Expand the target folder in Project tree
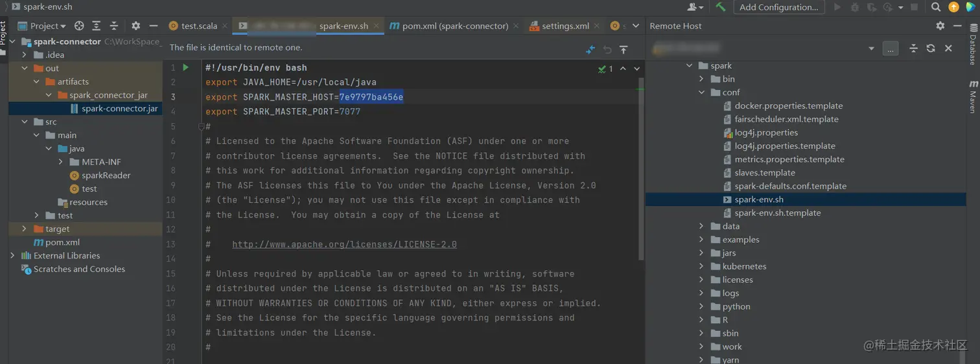Screen dimensions: 980x364 (x=25, y=229)
